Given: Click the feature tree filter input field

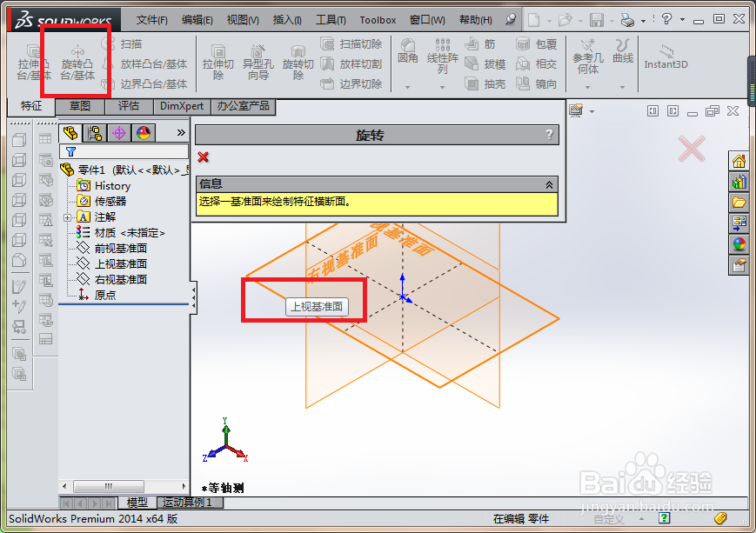Looking at the screenshot, I should [x=124, y=152].
